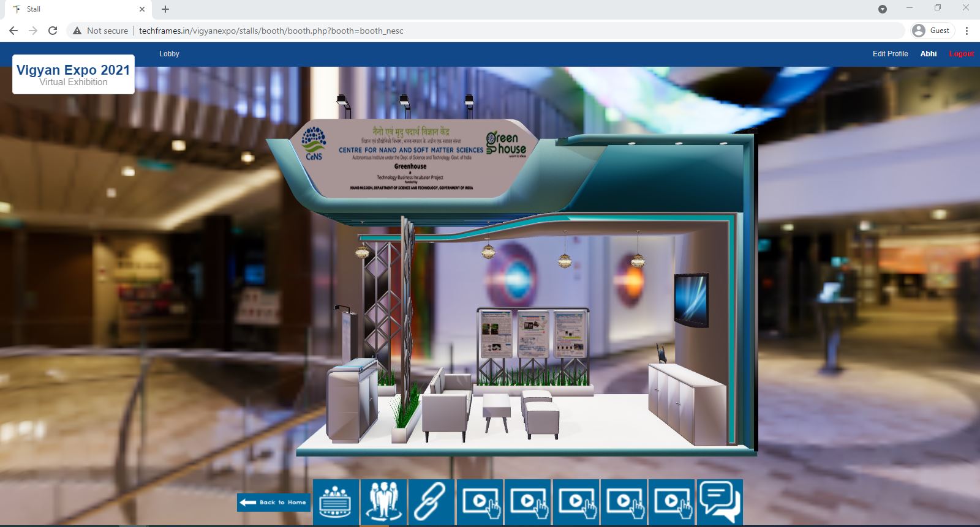Image resolution: width=980 pixels, height=527 pixels.
Task: Click the red Logout link
Action: pyautogui.click(x=961, y=54)
